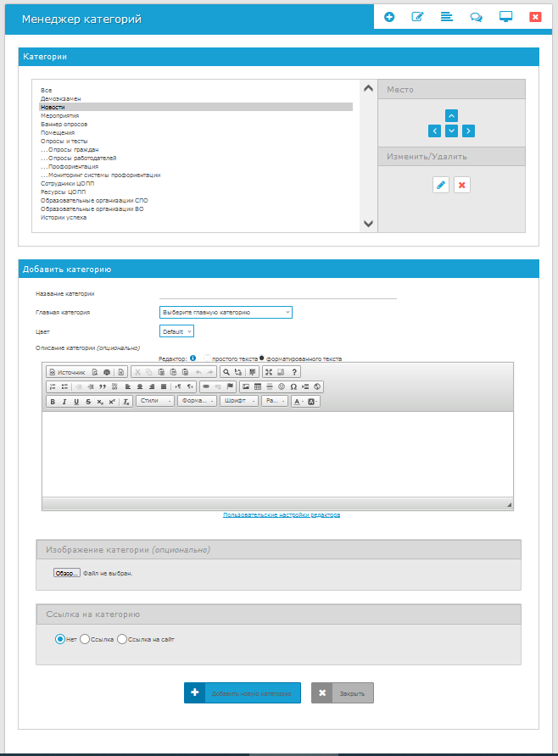This screenshot has height=756, width=558.
Task: Click the right arrow under Место
Action: pyautogui.click(x=468, y=131)
